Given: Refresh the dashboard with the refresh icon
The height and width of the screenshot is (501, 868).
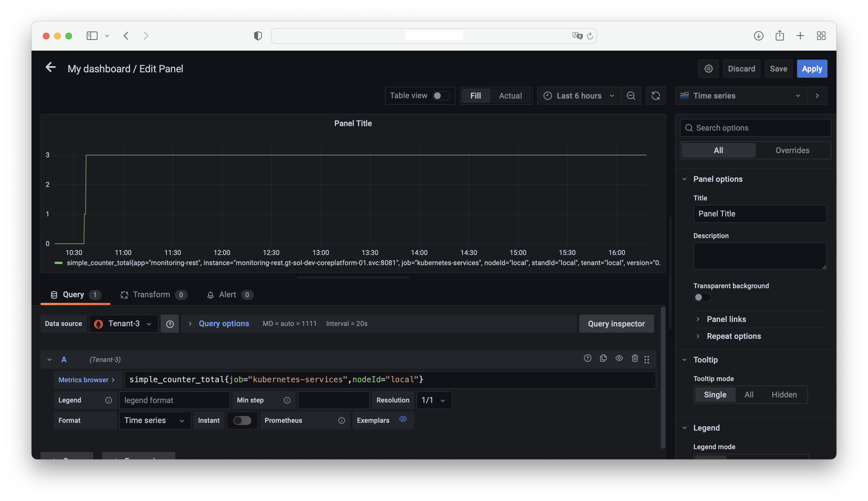Looking at the screenshot, I should pos(656,96).
